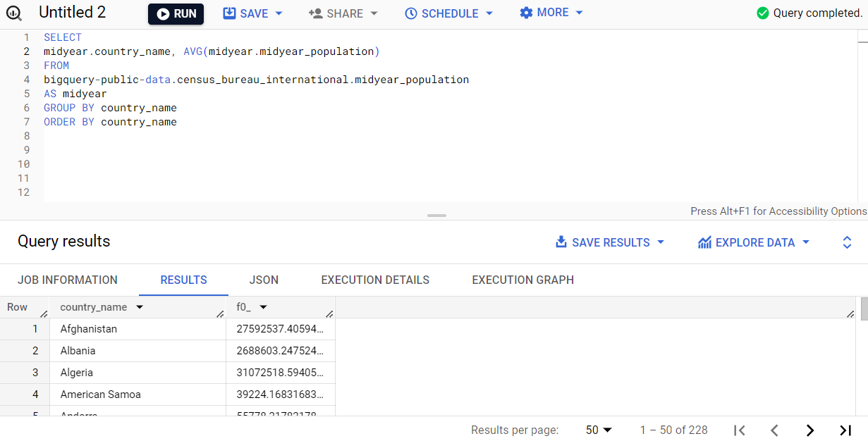The image size is (868, 441).
Task: Select the RESULTS tab
Action: pyautogui.click(x=183, y=280)
